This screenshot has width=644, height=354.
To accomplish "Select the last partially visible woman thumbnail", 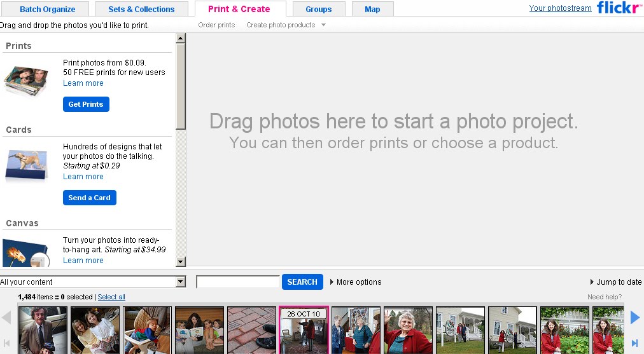I will tap(608, 330).
